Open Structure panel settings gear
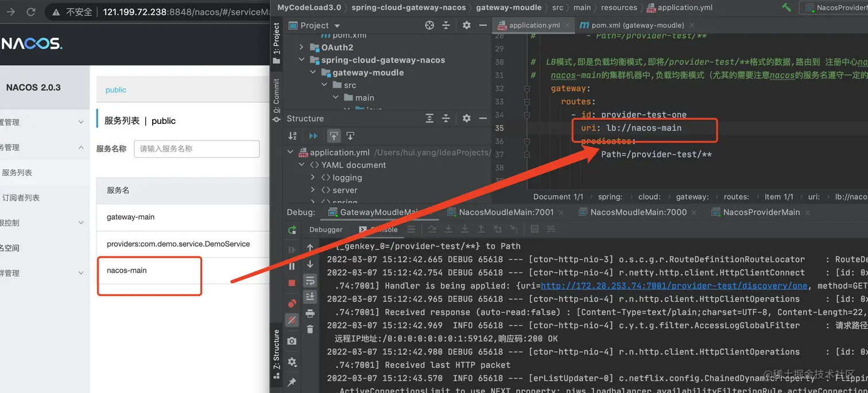 tap(466, 118)
